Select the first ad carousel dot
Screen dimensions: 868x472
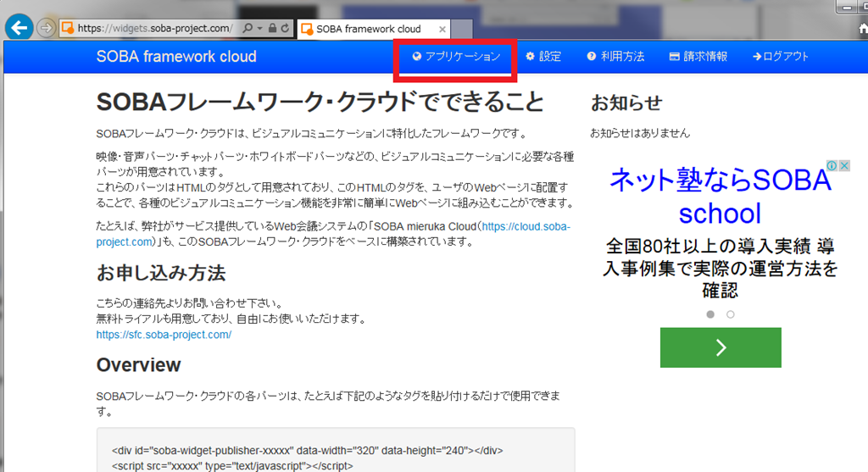710,314
